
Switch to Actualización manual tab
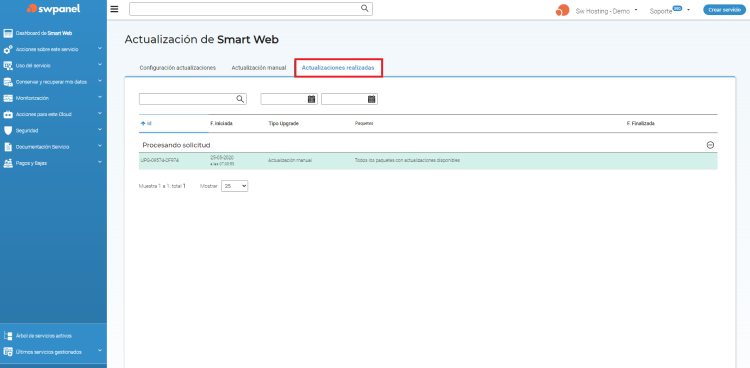(259, 68)
